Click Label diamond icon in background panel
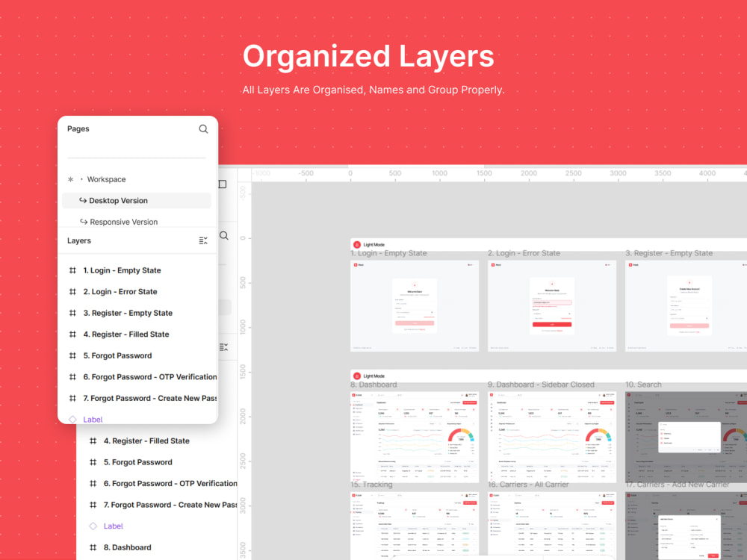This screenshot has height=560, width=747. (93, 526)
